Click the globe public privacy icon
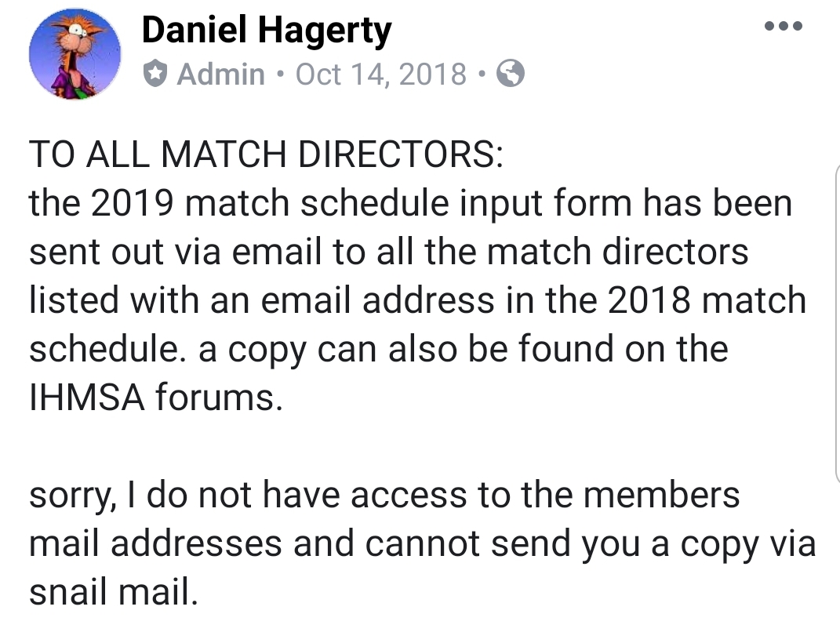 point(511,74)
